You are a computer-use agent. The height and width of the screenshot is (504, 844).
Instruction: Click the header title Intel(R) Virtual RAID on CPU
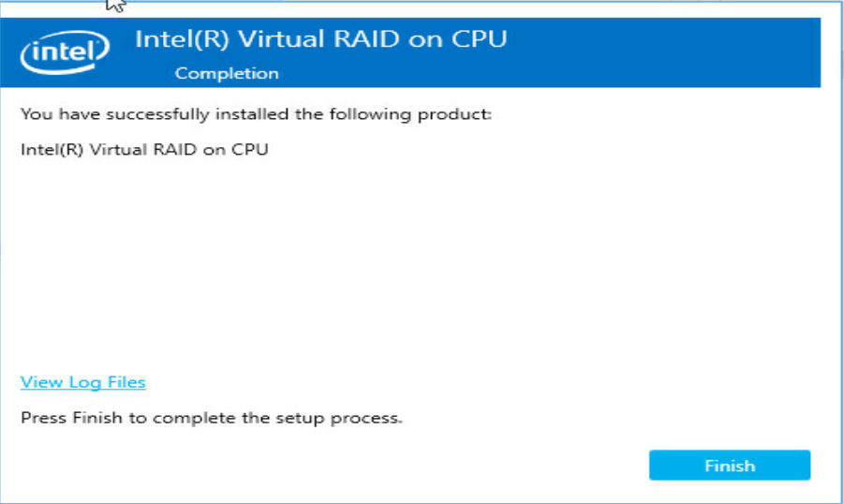pos(320,39)
